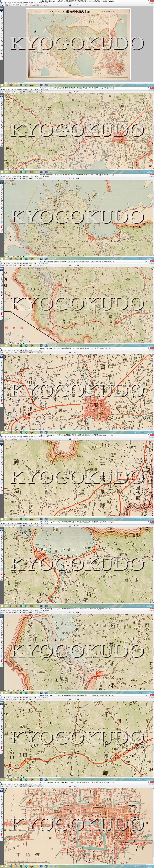Click ピクセル等倍 in the window showing 牛津町 map

(23, 352)
